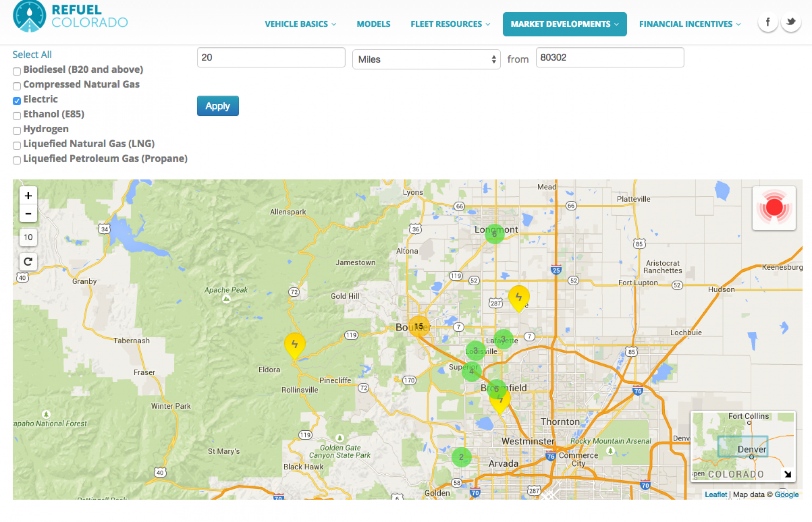
Task: Click the map zoom in plus button
Action: [x=28, y=196]
